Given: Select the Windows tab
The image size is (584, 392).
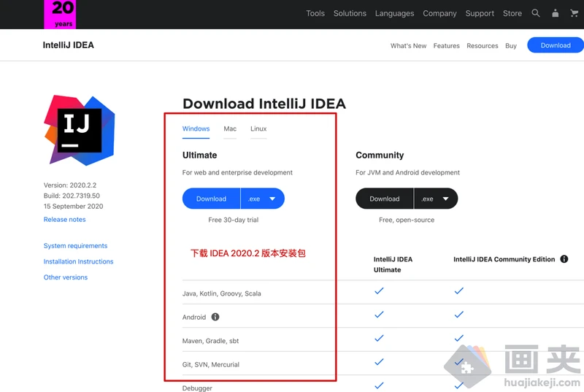Looking at the screenshot, I should 196,128.
